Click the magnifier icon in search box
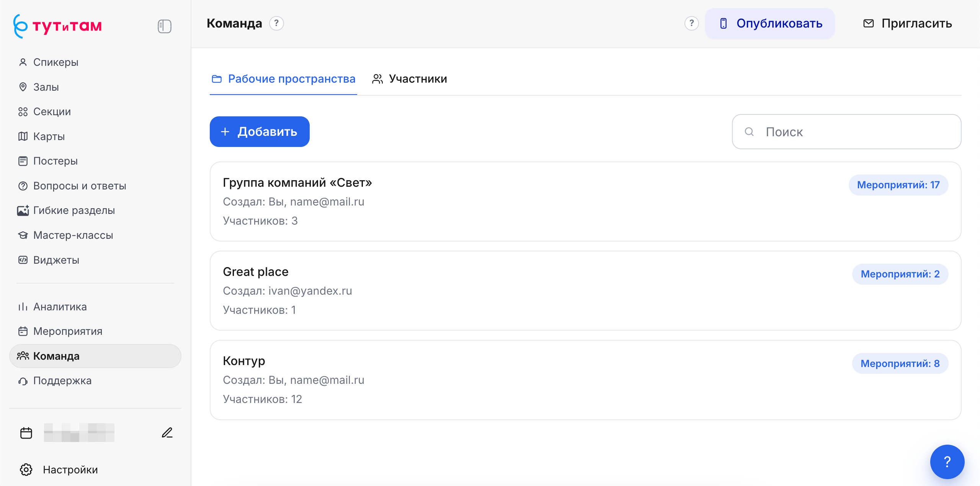The width and height of the screenshot is (980, 486). click(749, 132)
